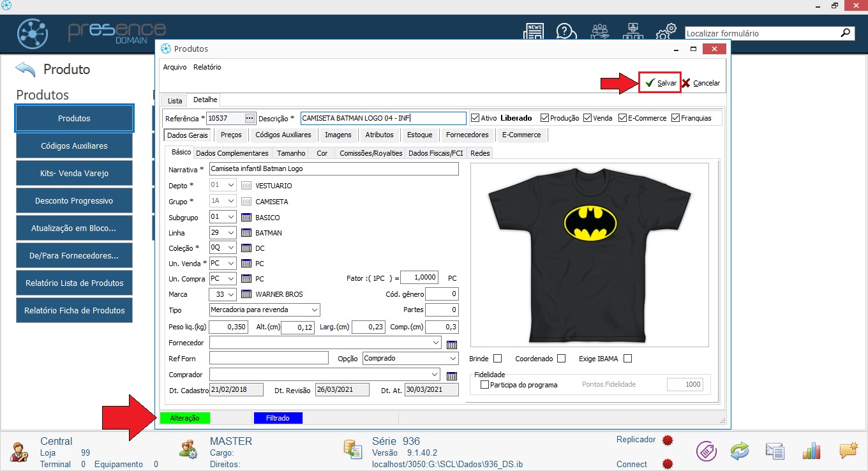Switch to the Preços tab
868x471 pixels.
point(231,135)
